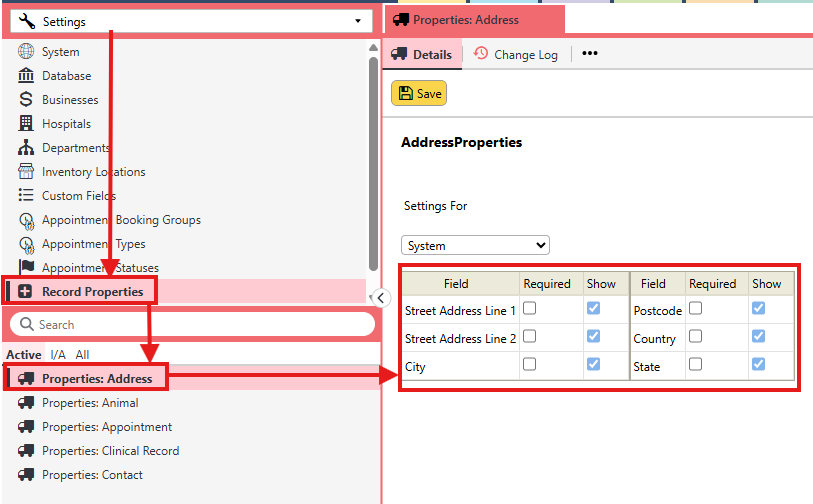Toggle Show checkbox for City
Screen dimensions: 813x504
[x=594, y=365]
